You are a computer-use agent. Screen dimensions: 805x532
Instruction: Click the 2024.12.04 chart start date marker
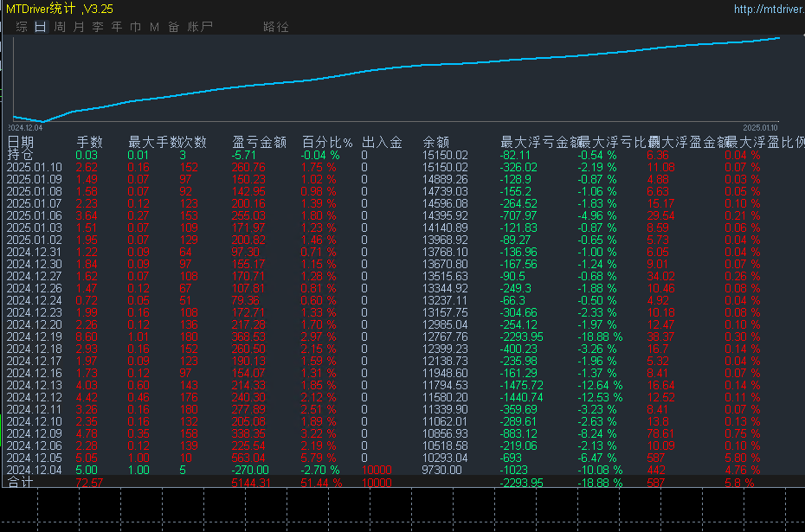(27, 127)
